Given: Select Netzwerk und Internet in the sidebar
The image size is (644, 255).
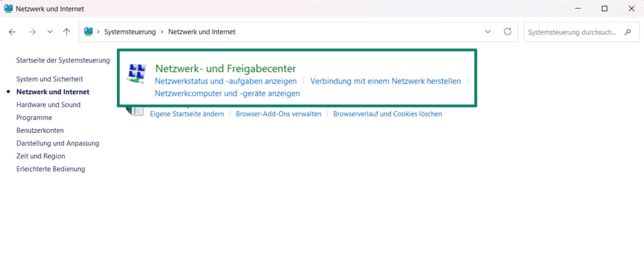Looking at the screenshot, I should point(52,92).
